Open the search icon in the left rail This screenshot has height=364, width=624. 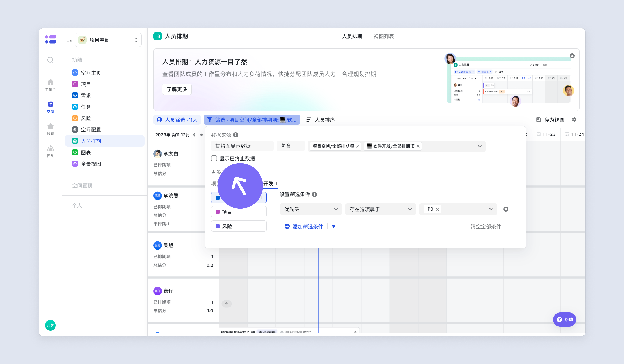coord(50,60)
